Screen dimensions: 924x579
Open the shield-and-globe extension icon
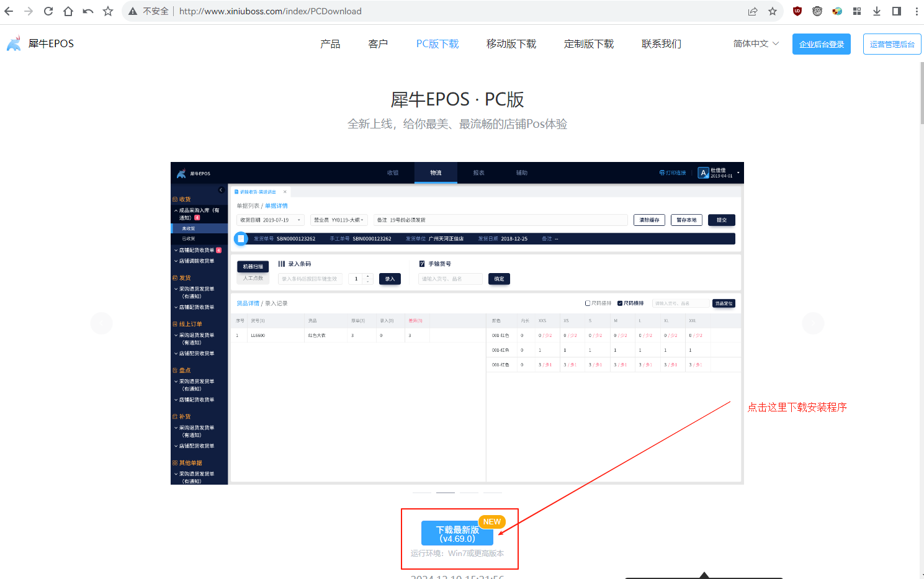[x=837, y=11]
